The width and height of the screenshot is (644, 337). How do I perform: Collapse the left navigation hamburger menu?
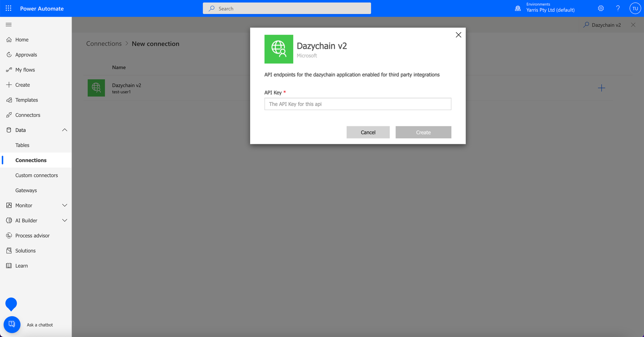9,25
